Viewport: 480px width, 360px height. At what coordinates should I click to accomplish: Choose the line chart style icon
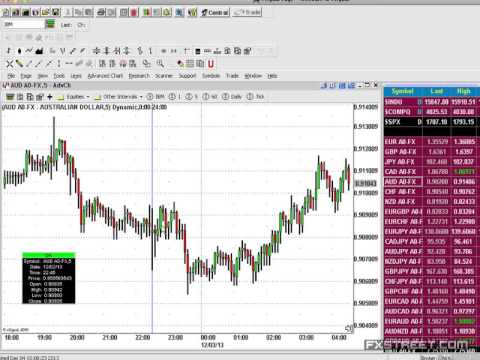point(29,51)
